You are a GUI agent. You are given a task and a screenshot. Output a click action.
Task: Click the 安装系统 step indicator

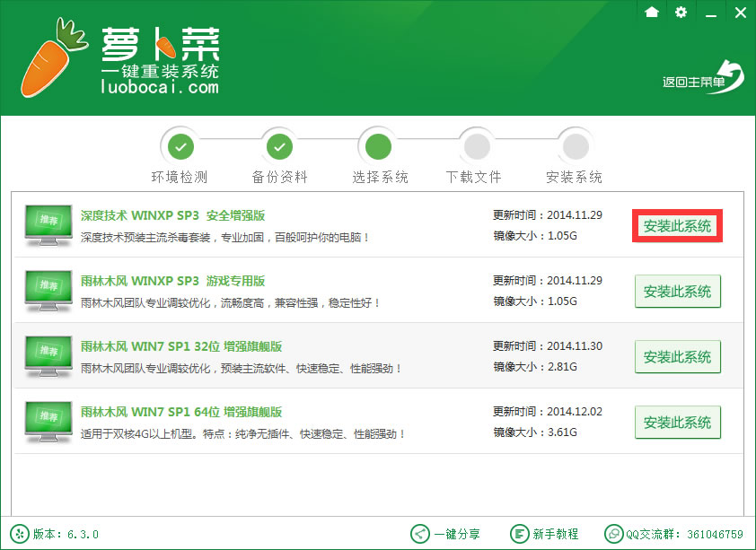(575, 144)
